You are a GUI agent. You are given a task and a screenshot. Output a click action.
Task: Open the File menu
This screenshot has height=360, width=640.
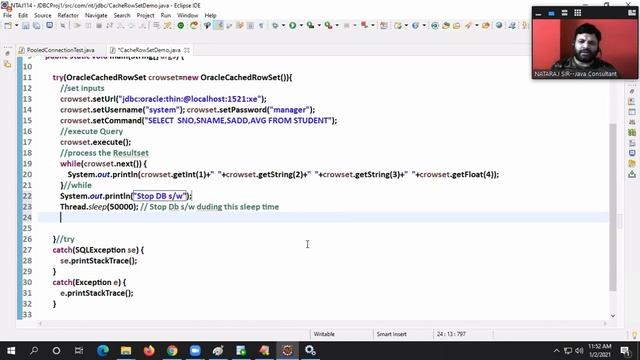click(x=7, y=16)
